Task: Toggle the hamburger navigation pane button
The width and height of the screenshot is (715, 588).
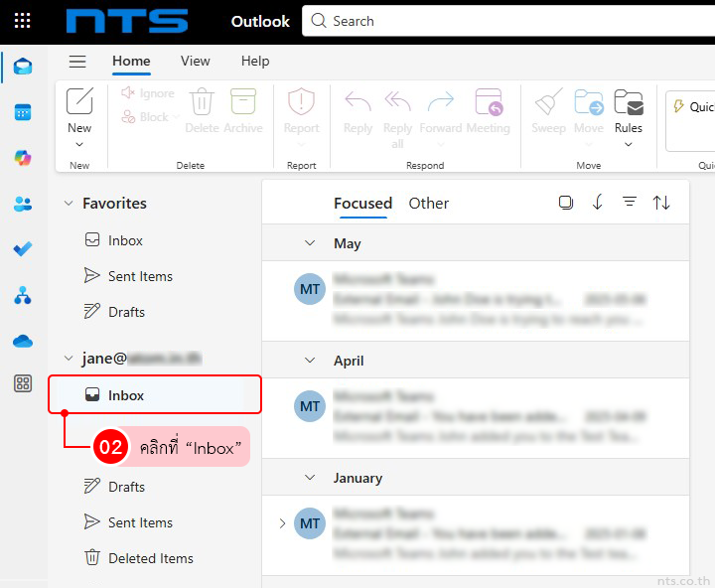Action: [x=77, y=62]
